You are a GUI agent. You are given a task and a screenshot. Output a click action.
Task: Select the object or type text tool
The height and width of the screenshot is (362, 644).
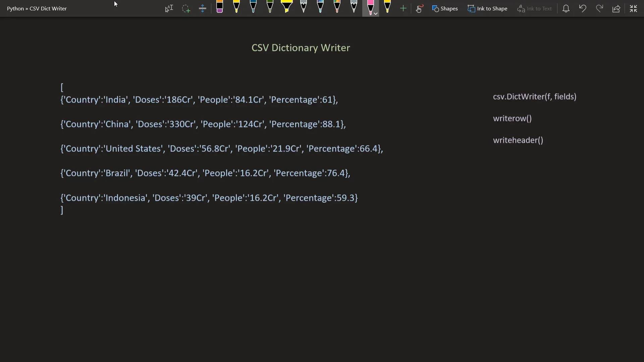coord(169,8)
